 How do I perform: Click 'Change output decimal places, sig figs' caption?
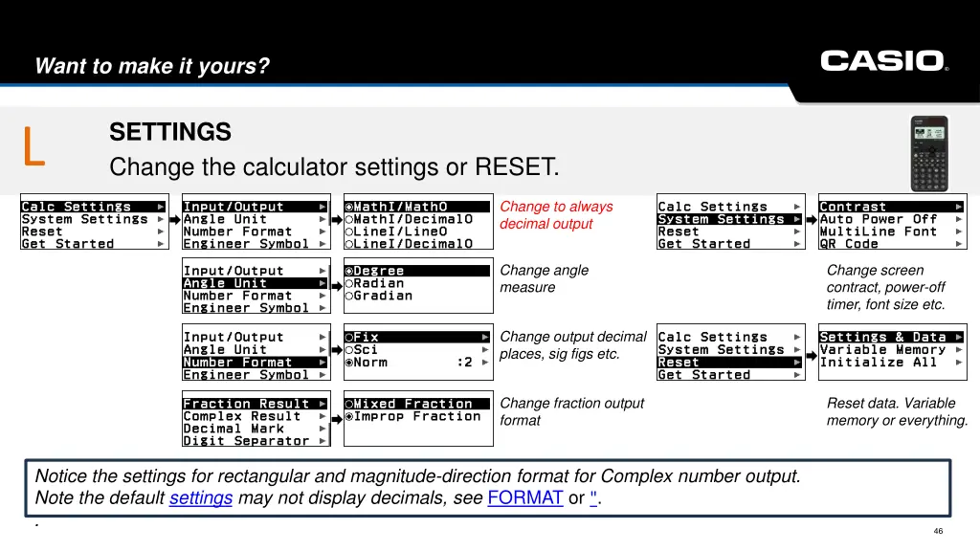(x=573, y=345)
